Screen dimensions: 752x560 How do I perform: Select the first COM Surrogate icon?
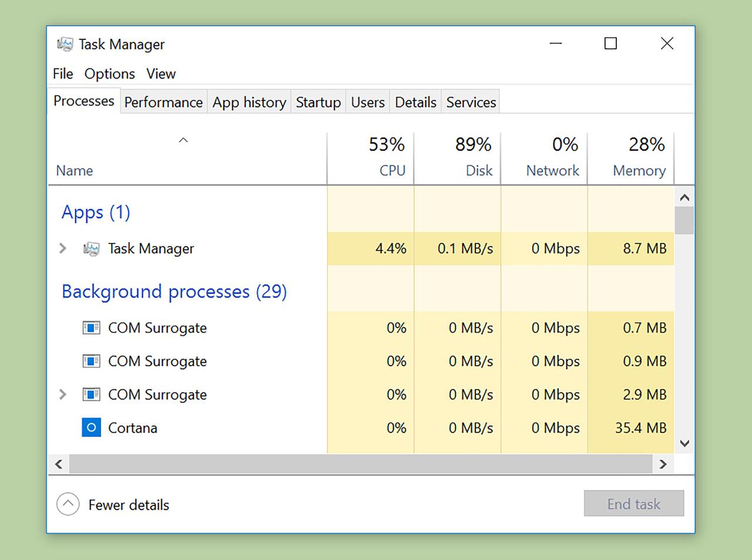pyautogui.click(x=91, y=328)
